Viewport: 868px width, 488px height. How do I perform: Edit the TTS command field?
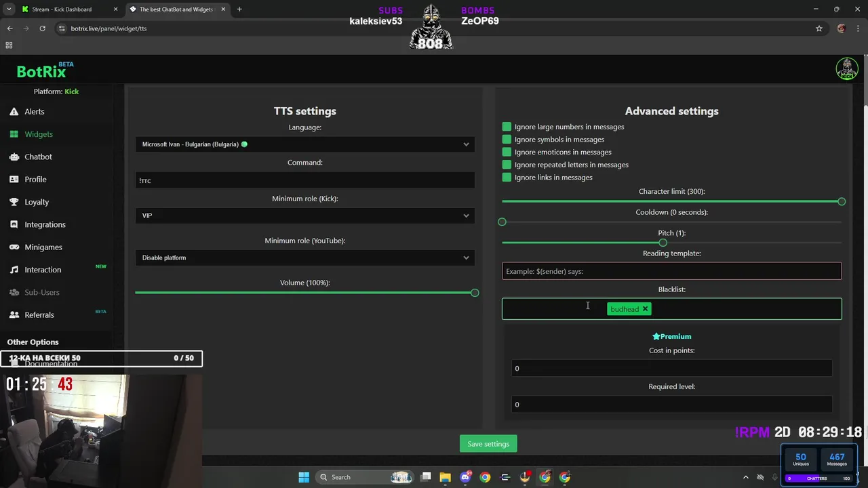[x=305, y=180]
